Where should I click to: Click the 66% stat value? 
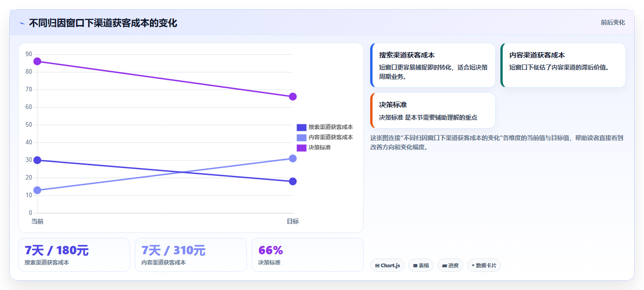271,250
